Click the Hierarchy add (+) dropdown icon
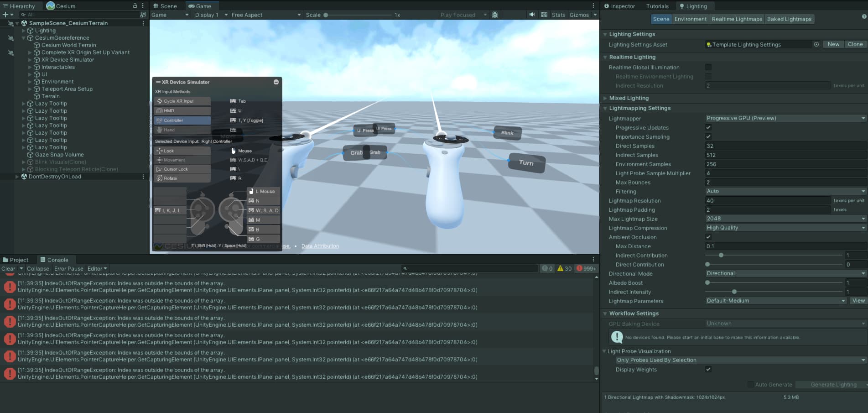 point(8,15)
